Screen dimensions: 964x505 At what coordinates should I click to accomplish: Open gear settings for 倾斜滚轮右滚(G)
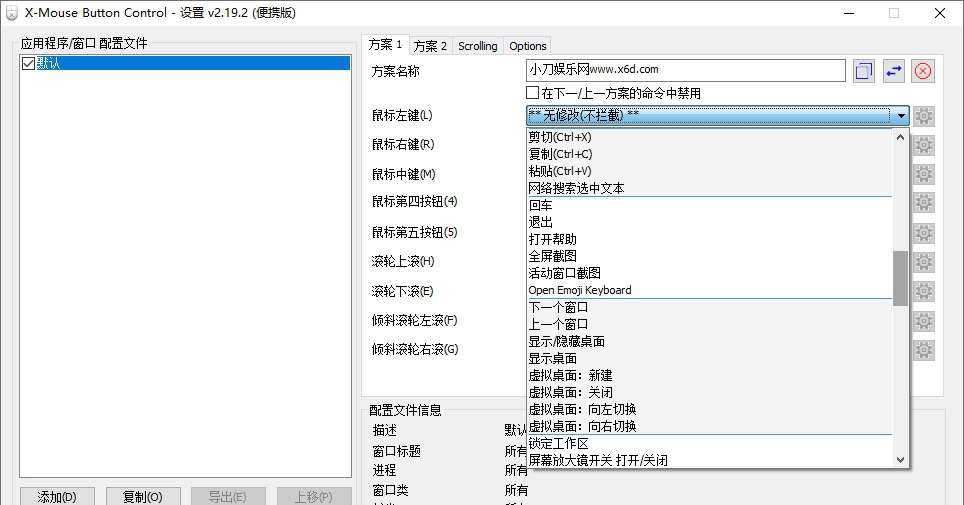tap(923, 350)
